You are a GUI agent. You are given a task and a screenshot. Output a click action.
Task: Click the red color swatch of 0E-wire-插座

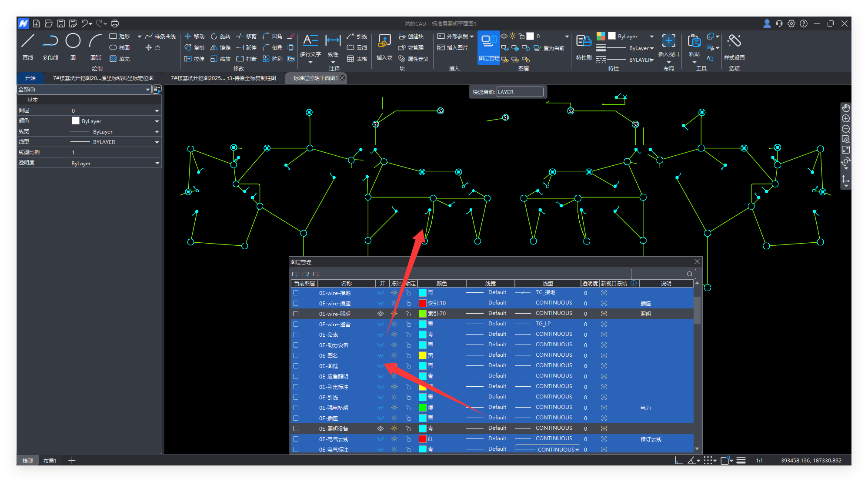click(422, 303)
